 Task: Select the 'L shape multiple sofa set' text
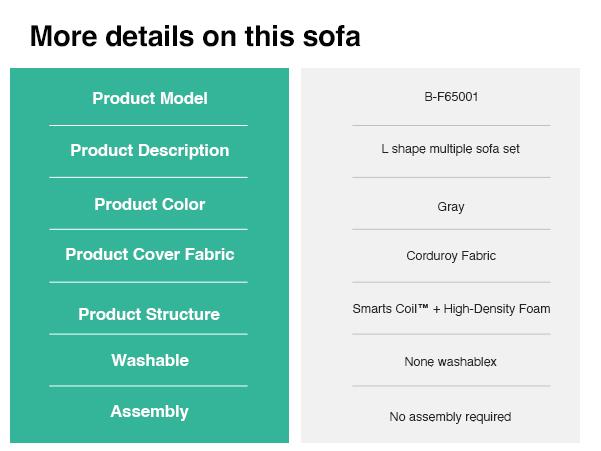pyautogui.click(x=451, y=149)
